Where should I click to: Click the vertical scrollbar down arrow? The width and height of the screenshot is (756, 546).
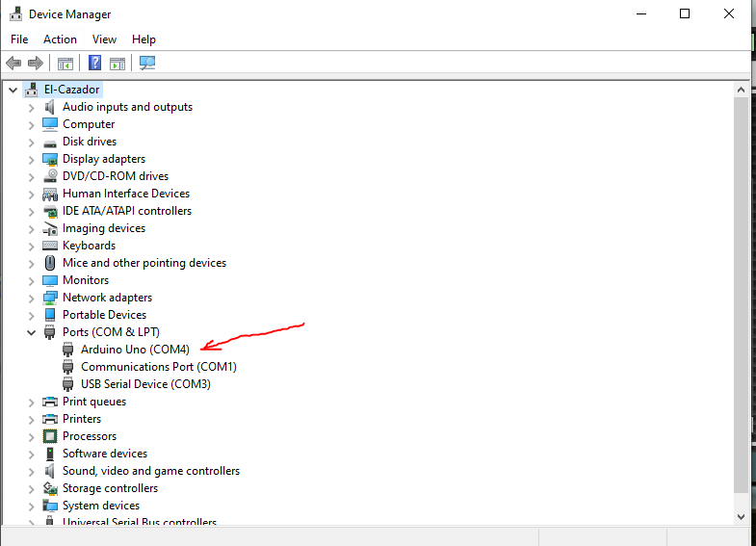pos(741,516)
